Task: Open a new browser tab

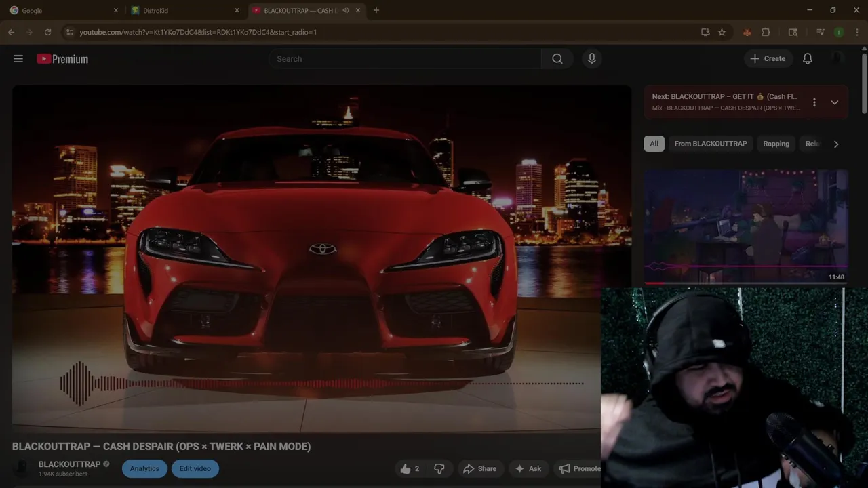Action: pyautogui.click(x=376, y=10)
